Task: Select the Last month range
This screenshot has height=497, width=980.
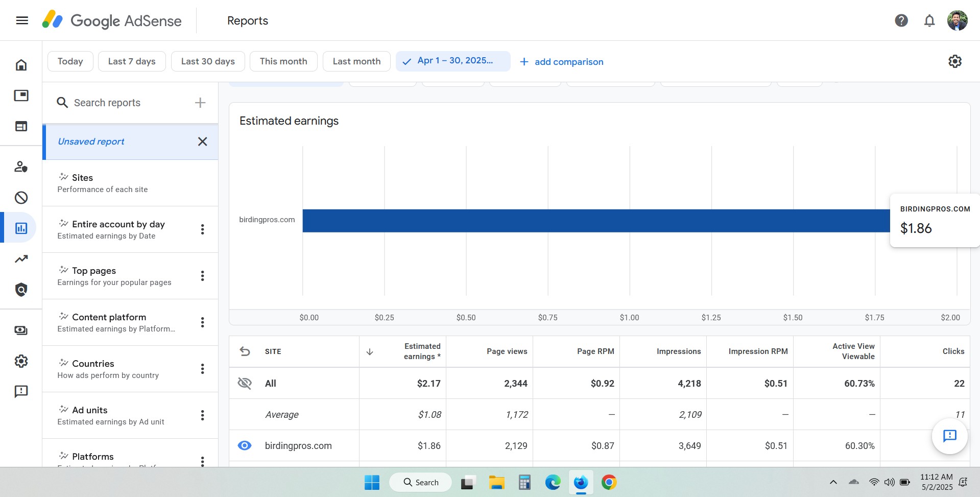Action: click(356, 61)
